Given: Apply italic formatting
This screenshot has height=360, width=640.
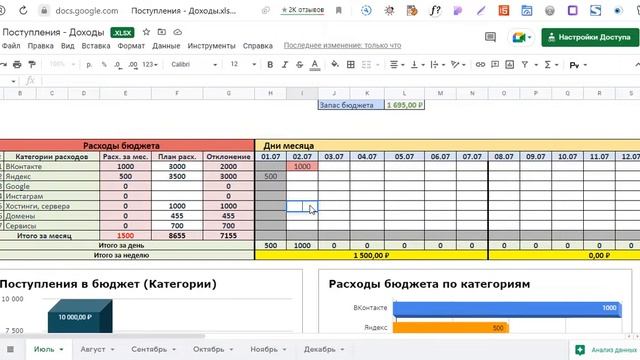Looking at the screenshot, I should point(285,64).
